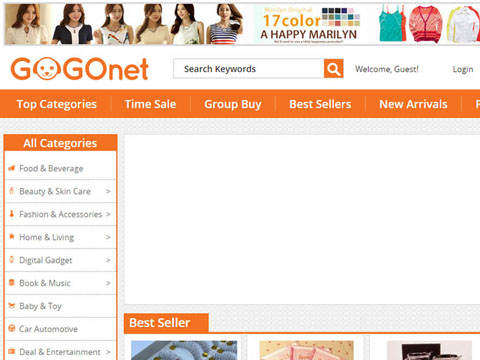
Task: Click the Home & Living house icon
Action: tap(12, 237)
